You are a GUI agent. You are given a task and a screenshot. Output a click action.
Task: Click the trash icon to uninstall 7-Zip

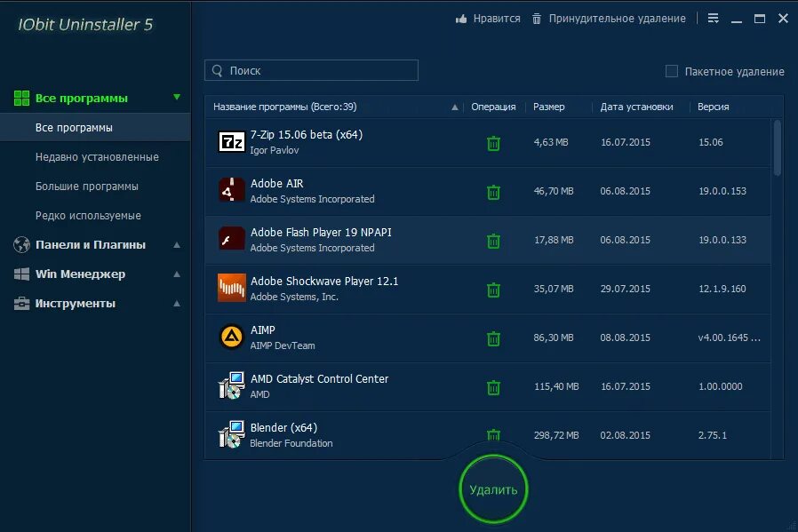coord(494,142)
